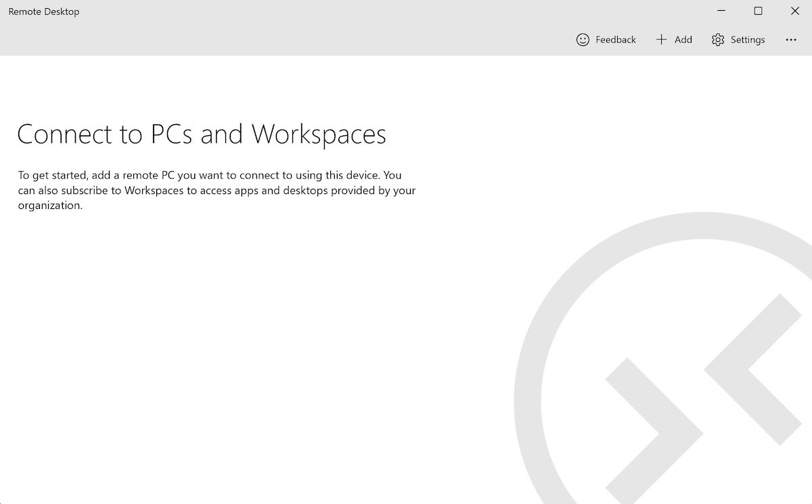Screen dimensions: 812x504
Task: Open the three-dot more options menu
Action: coord(791,40)
